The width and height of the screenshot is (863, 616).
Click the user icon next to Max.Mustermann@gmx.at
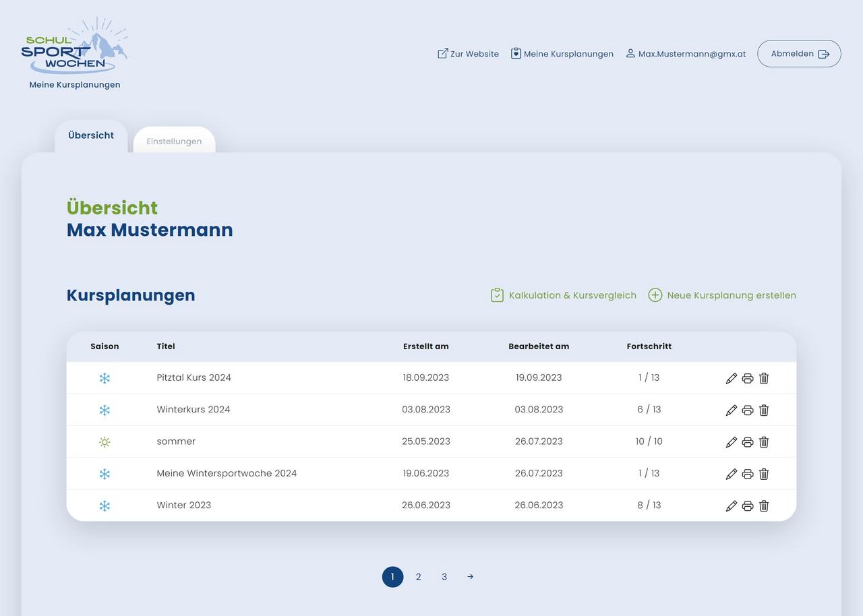630,53
